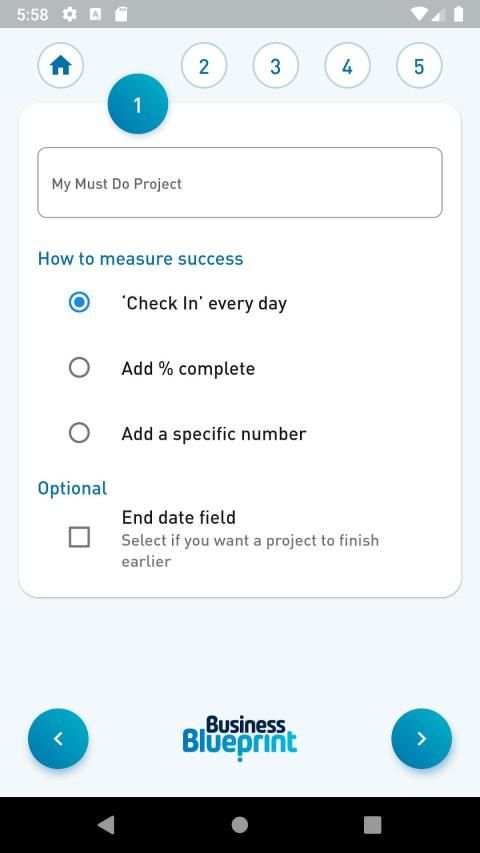The image size is (480, 853).
Task: Tap the home icon button
Action: (60, 66)
